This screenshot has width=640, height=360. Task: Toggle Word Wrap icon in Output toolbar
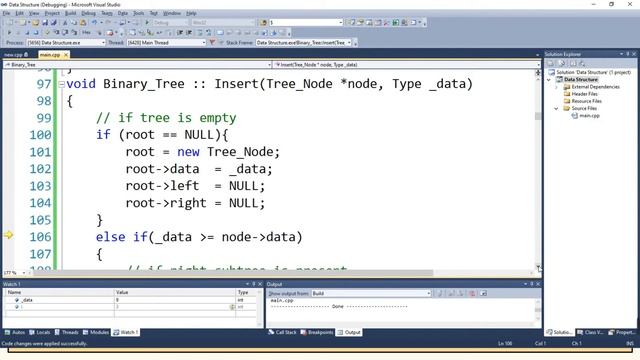(484, 293)
